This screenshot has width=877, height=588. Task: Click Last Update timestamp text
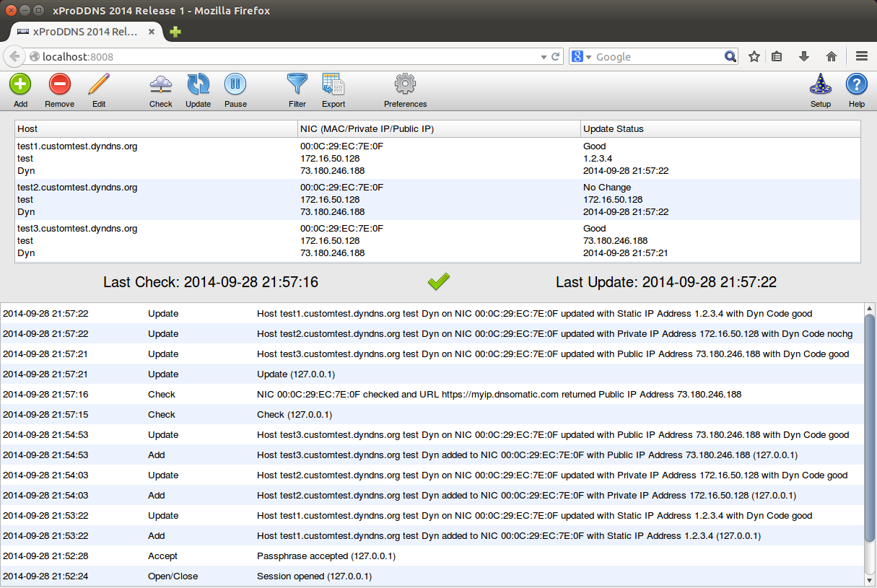tap(666, 282)
